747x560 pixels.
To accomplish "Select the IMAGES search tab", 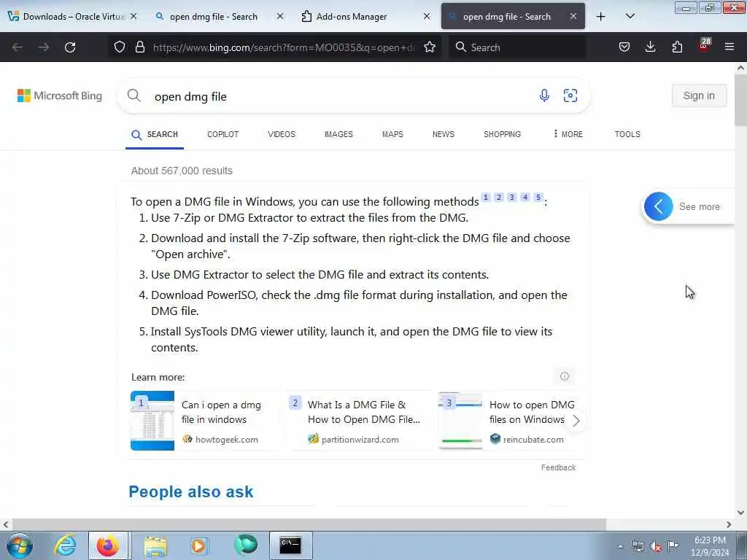I will tap(338, 134).
